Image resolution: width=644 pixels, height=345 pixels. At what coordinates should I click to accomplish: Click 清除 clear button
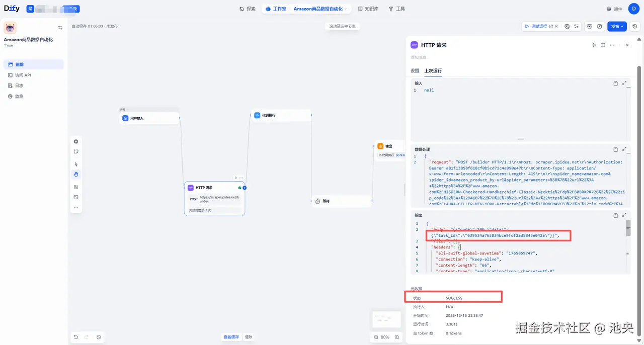(x=249, y=337)
